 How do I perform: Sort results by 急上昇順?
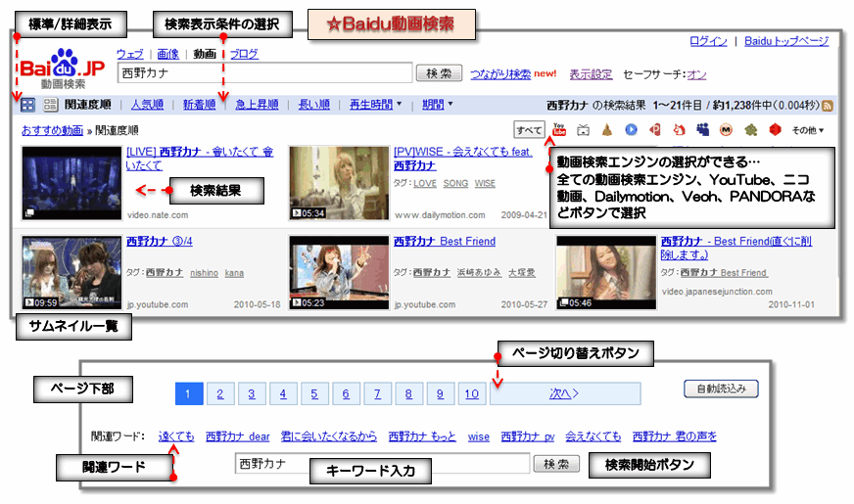pyautogui.click(x=257, y=105)
